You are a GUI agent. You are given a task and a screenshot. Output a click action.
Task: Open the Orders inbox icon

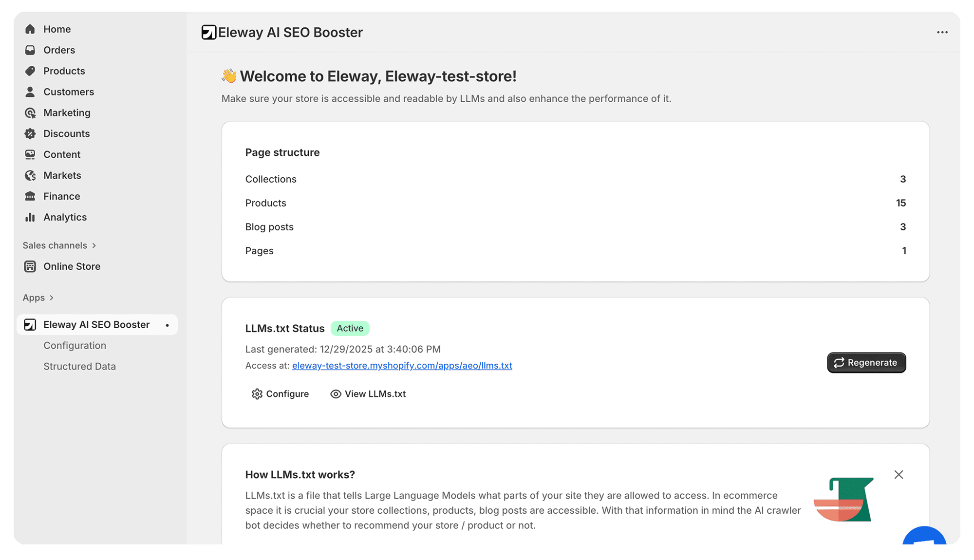pos(30,50)
